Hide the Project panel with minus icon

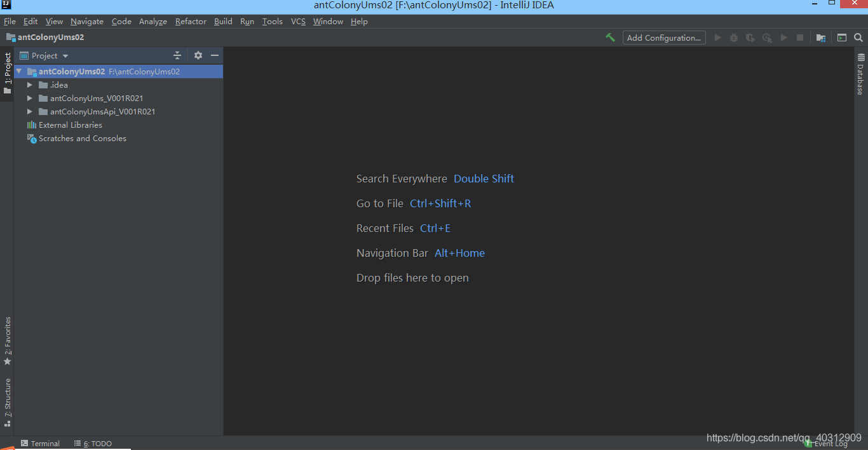(215, 55)
